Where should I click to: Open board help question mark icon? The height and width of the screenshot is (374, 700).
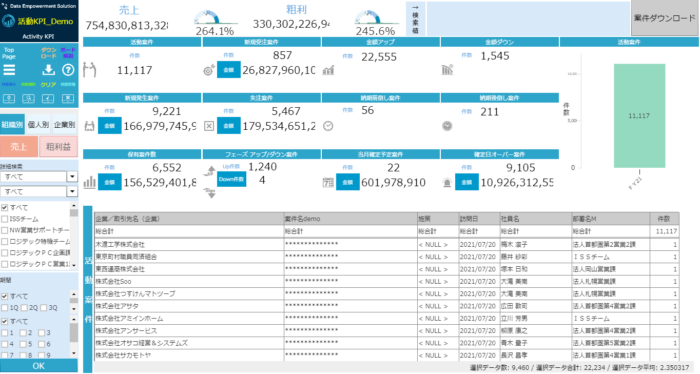68,70
